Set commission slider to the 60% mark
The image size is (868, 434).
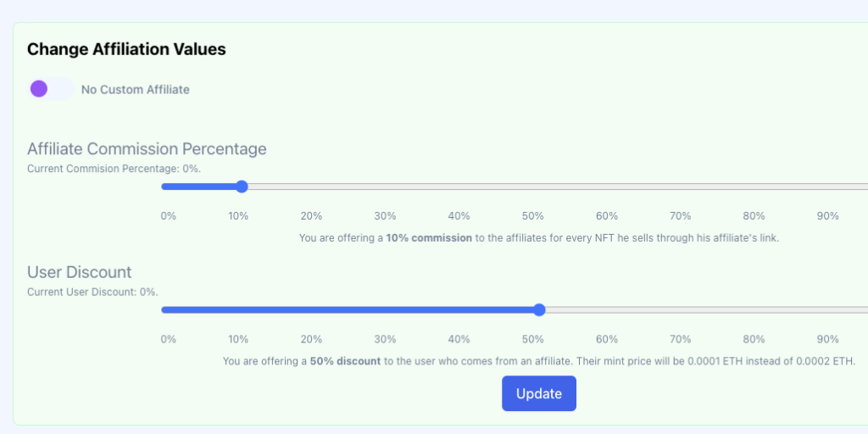(613, 186)
